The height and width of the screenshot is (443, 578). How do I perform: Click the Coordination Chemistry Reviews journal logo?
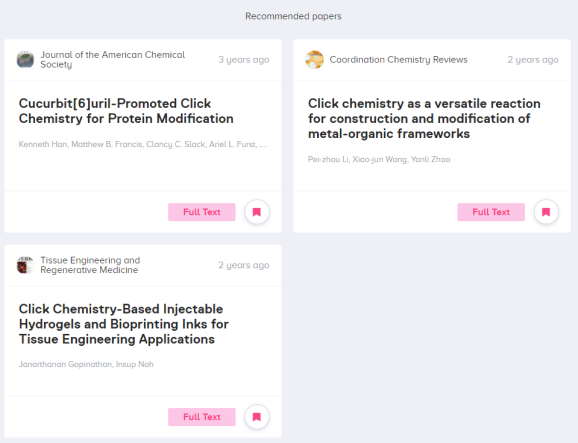coord(314,60)
